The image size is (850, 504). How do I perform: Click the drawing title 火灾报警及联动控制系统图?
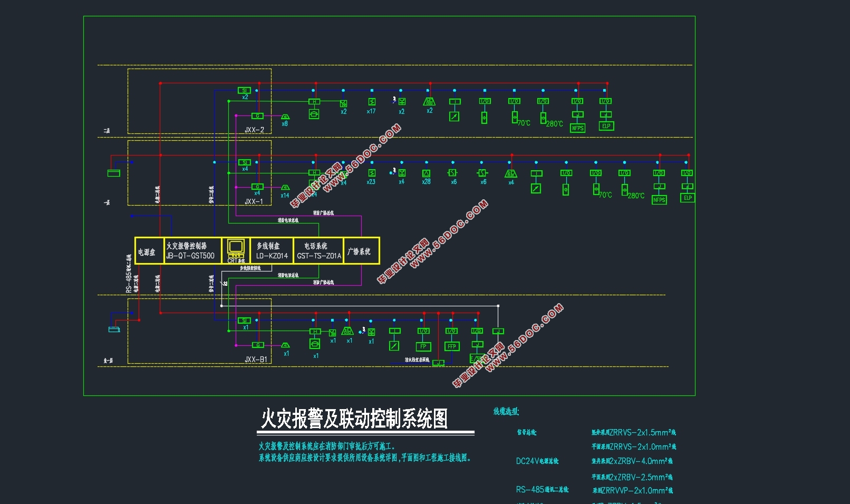[354, 419]
